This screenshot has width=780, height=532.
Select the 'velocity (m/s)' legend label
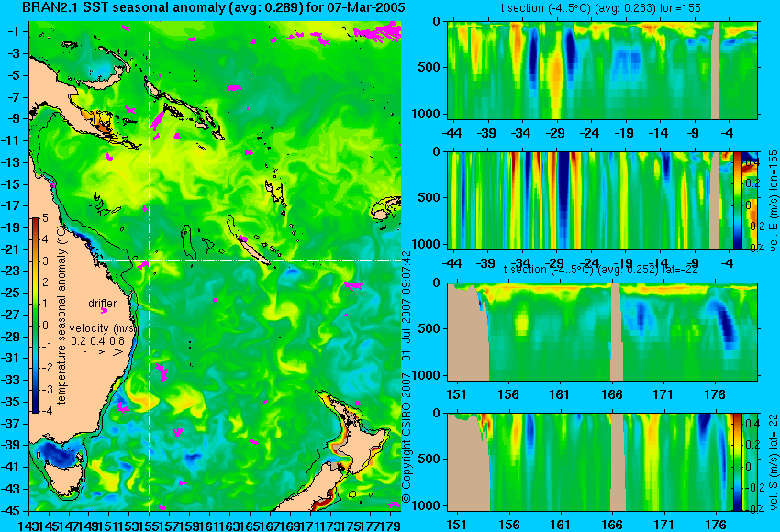(x=103, y=328)
